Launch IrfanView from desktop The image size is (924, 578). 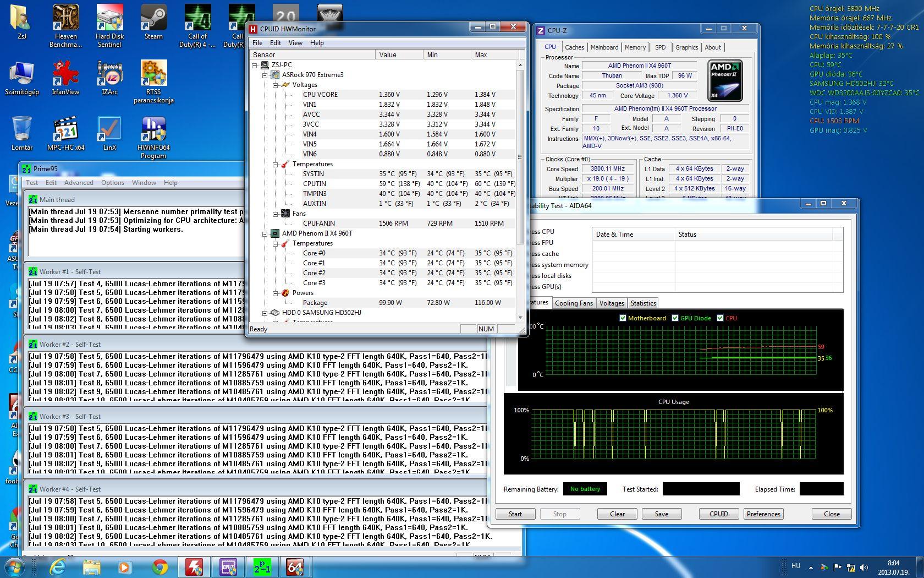[x=65, y=78]
